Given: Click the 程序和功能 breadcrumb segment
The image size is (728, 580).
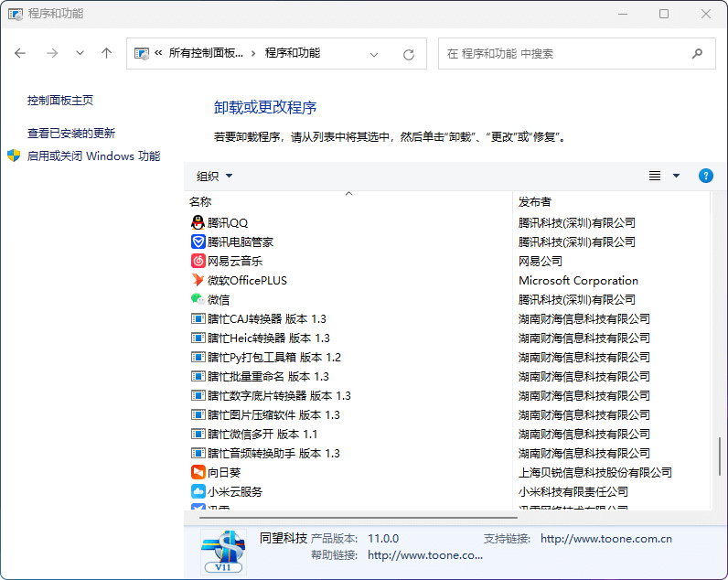Looking at the screenshot, I should (293, 53).
